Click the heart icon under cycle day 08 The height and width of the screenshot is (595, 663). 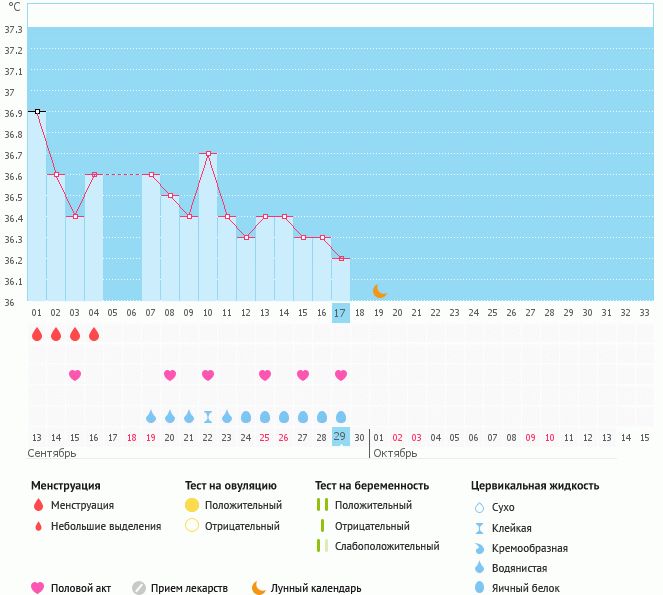(x=170, y=375)
